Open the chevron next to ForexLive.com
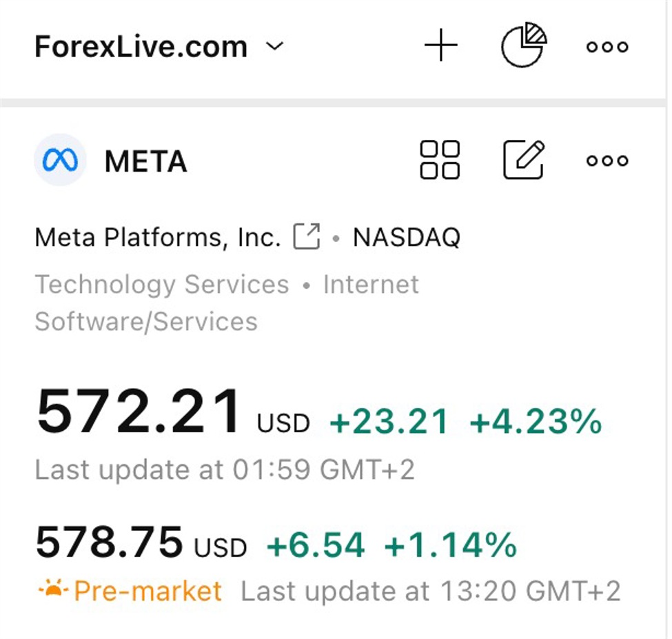Image resolution: width=672 pixels, height=639 pixels. tap(274, 47)
